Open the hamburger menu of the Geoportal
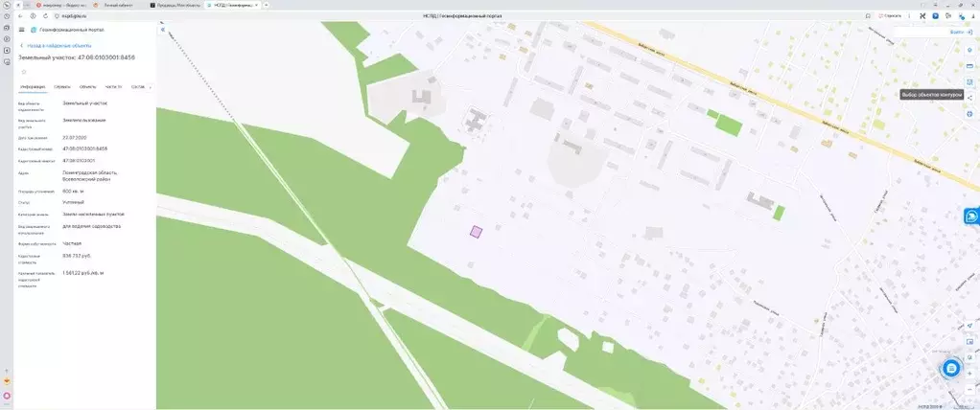The height and width of the screenshot is (410, 980). point(21,30)
